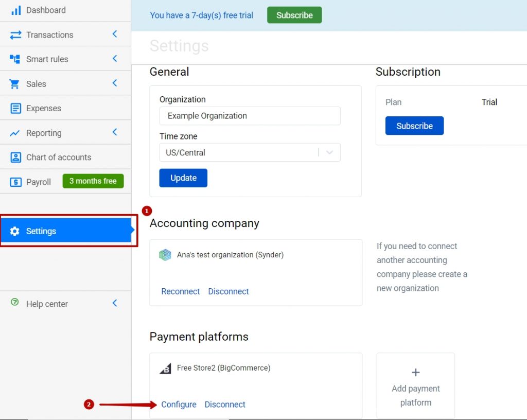527x420 pixels.
Task: Click the Organization name input field
Action: 250,116
